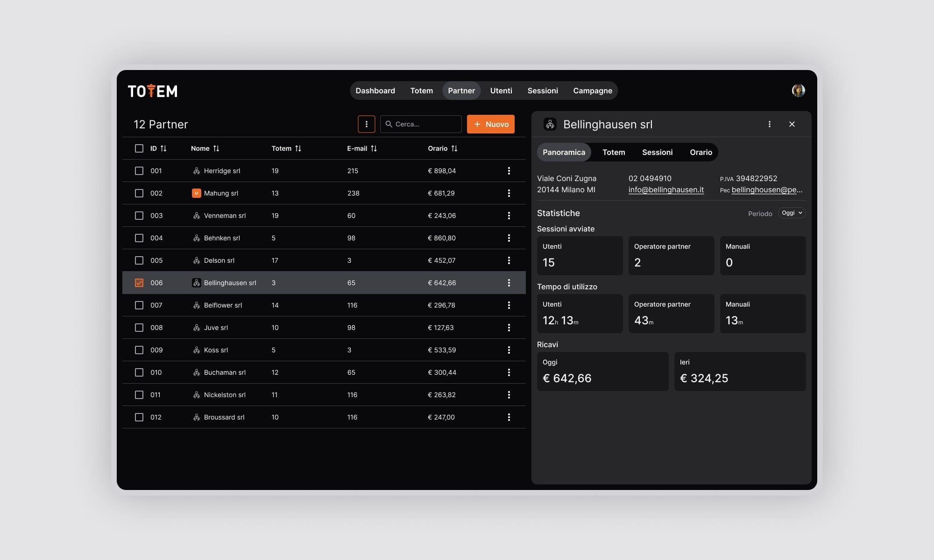Open row actions for Bellinghausen srl row
The height and width of the screenshot is (560, 934).
click(x=509, y=283)
